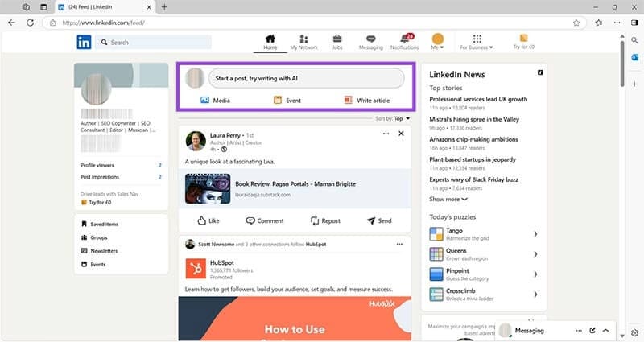Image resolution: width=644 pixels, height=342 pixels.
Task: Open Newsletters in sidebar
Action: (99, 251)
